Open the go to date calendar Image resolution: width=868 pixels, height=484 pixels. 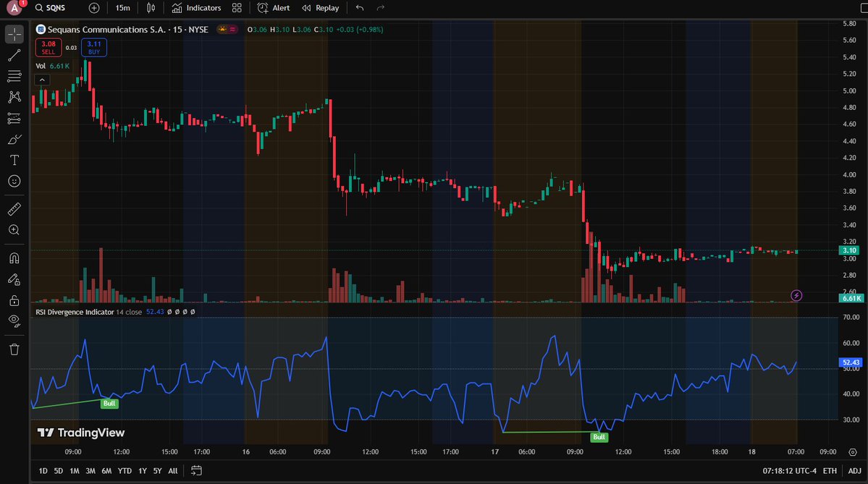(196, 471)
